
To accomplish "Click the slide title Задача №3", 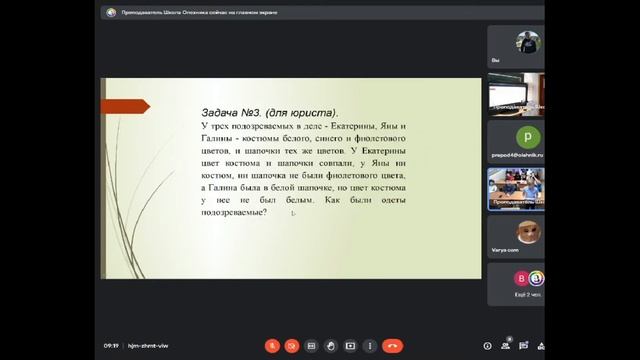I will (270, 113).
